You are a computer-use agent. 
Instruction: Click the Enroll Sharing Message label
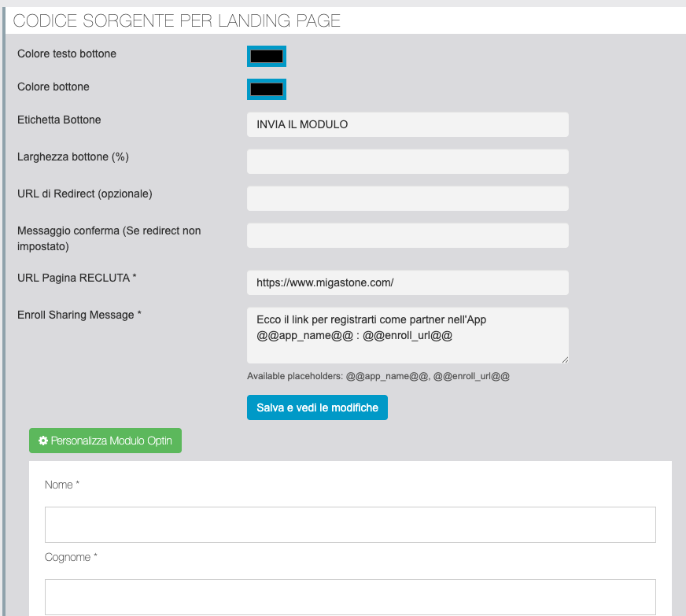[79, 315]
